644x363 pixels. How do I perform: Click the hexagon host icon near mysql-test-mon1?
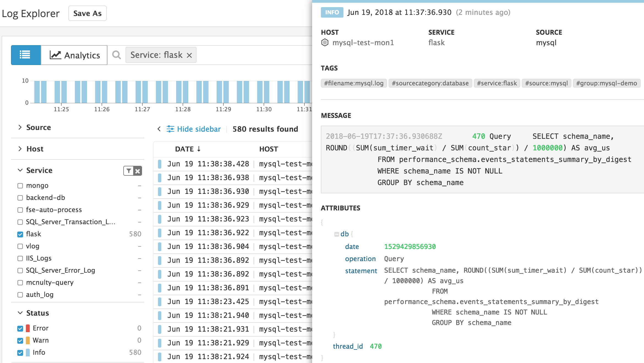pos(325,42)
